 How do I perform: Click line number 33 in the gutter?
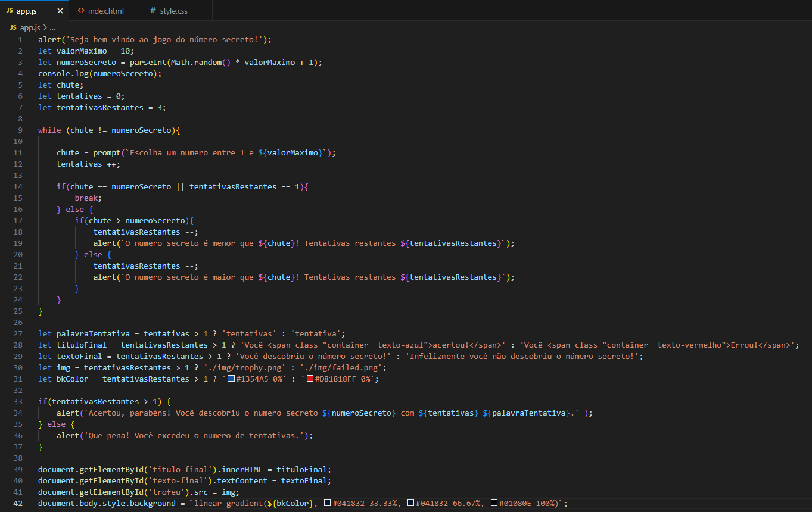[18, 401]
